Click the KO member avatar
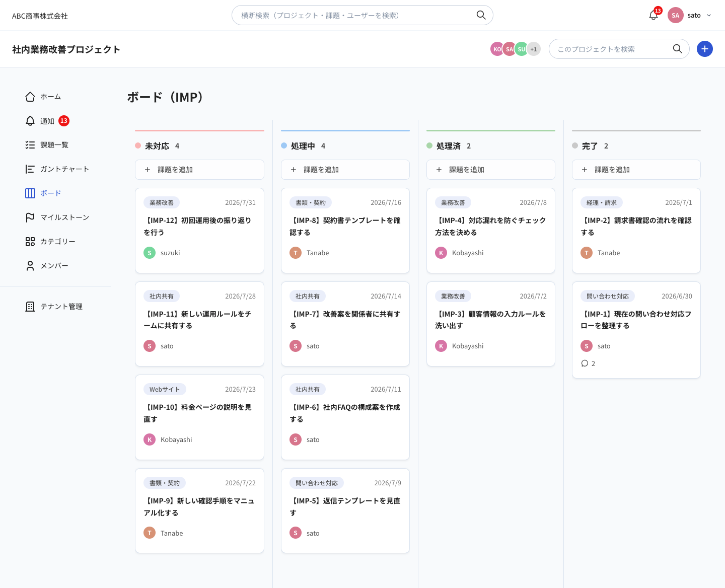The image size is (725, 588). (x=497, y=49)
